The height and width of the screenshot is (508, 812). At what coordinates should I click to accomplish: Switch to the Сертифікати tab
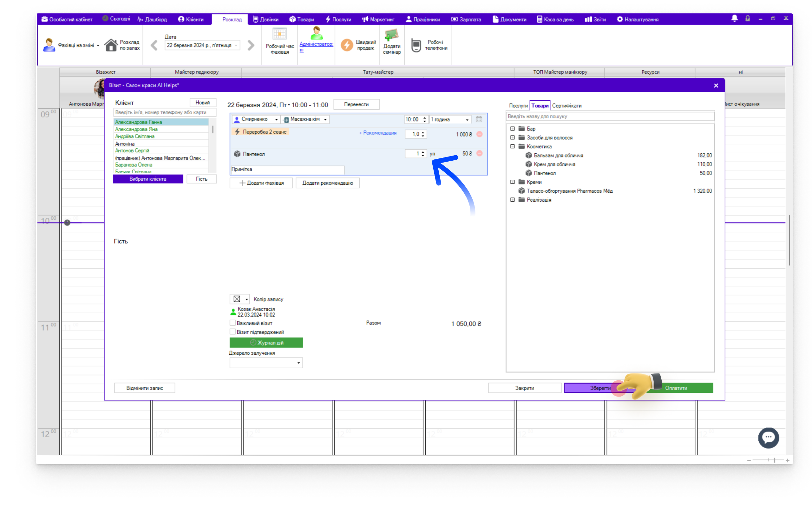click(567, 105)
